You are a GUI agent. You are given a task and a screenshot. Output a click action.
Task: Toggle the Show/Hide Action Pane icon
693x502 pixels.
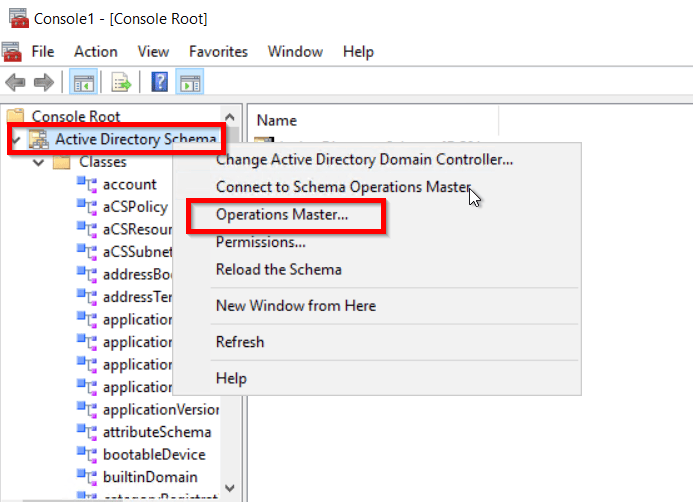[x=190, y=82]
